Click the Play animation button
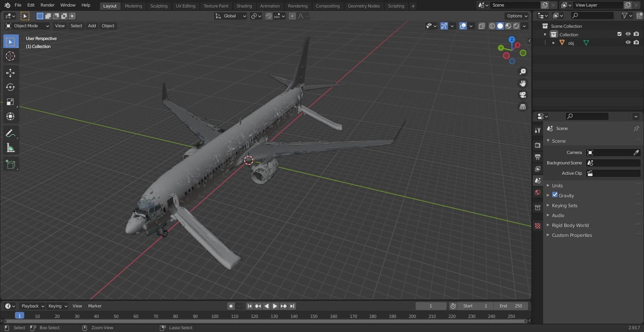The image size is (644, 332). pyautogui.click(x=275, y=306)
